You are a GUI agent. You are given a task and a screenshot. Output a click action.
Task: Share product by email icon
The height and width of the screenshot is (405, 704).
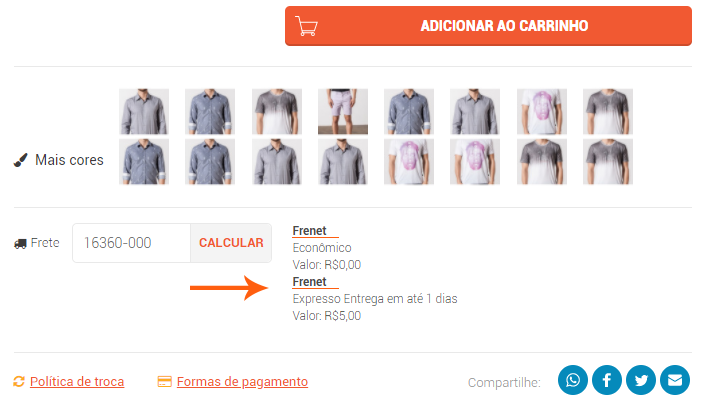click(x=675, y=380)
